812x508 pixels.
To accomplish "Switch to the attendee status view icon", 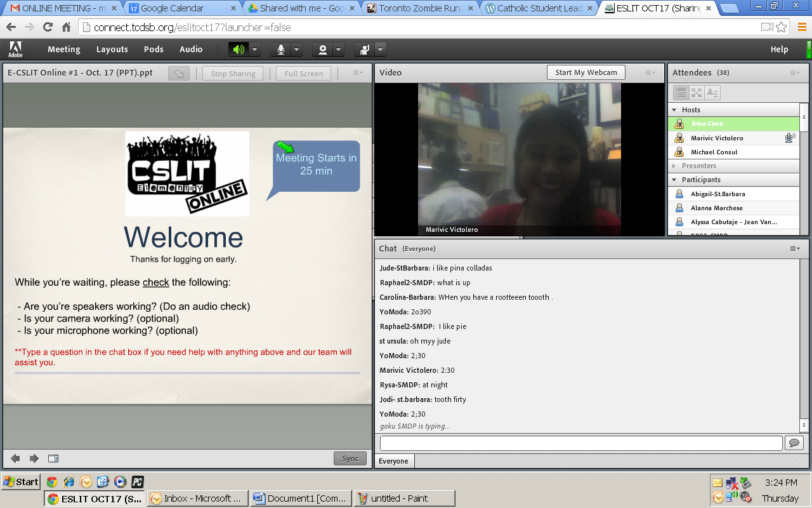I will click(x=712, y=93).
